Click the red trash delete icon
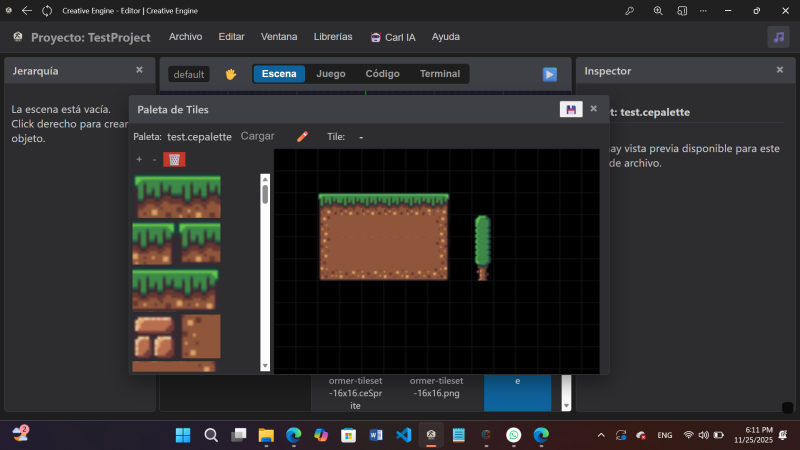Image resolution: width=800 pixels, height=450 pixels. pyautogui.click(x=174, y=159)
